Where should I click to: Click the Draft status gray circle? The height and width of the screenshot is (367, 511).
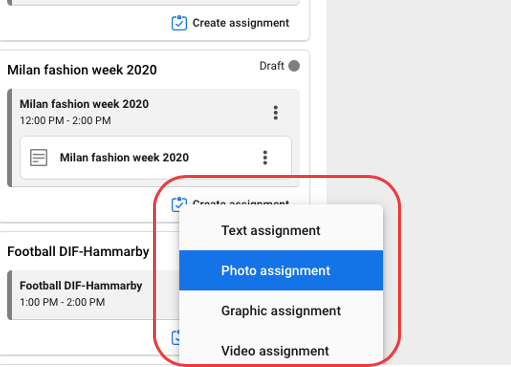pyautogui.click(x=294, y=66)
